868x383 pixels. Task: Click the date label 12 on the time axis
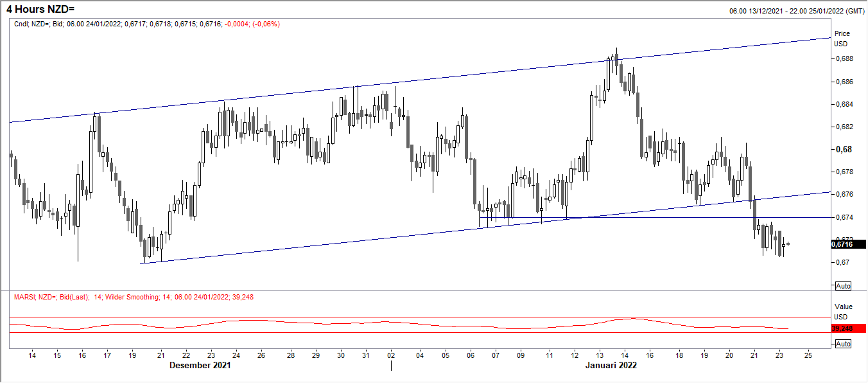point(575,355)
